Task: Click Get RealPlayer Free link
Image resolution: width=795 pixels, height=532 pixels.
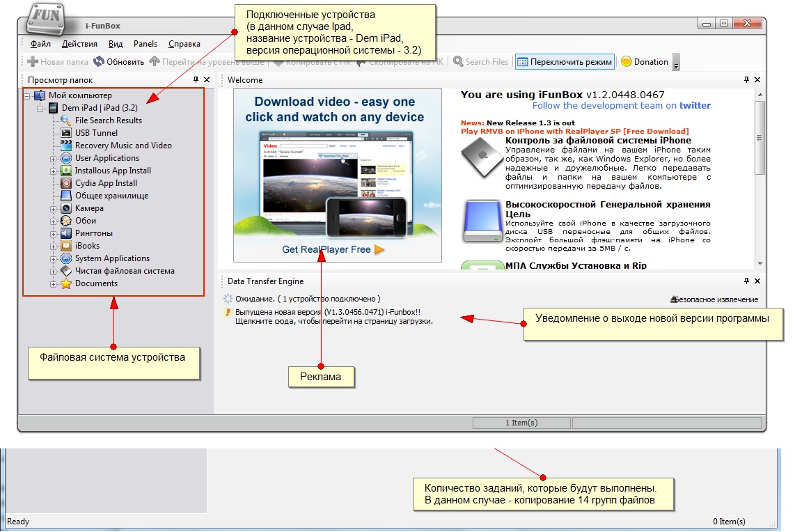Action: coord(333,249)
